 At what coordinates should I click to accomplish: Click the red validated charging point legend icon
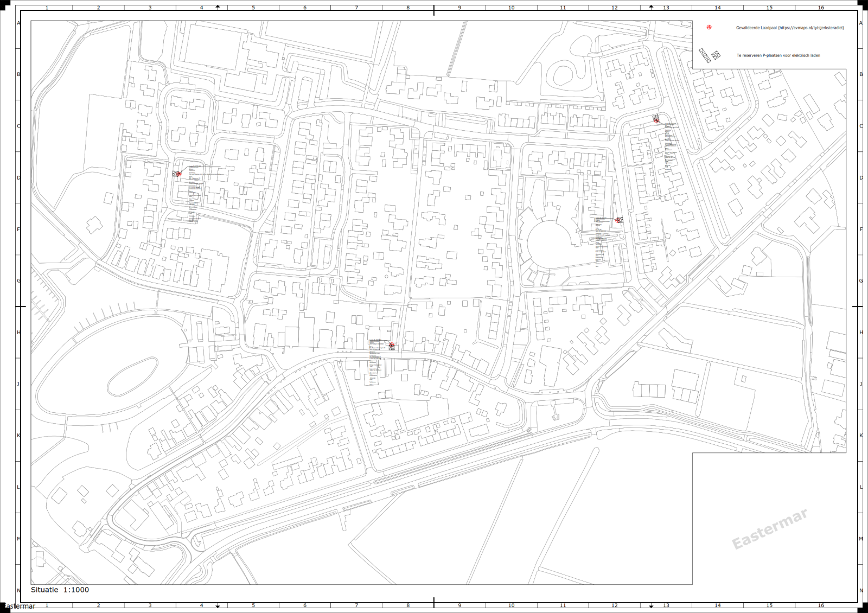pyautogui.click(x=709, y=28)
